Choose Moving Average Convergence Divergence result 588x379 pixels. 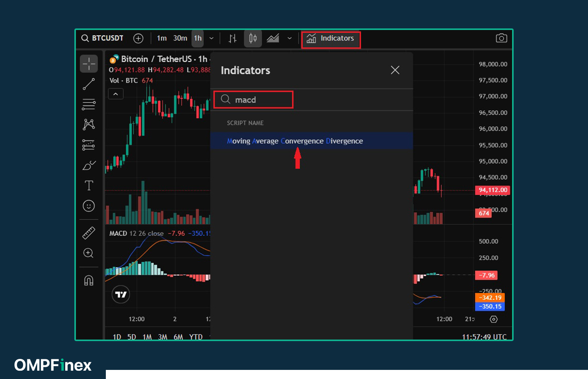pos(295,141)
